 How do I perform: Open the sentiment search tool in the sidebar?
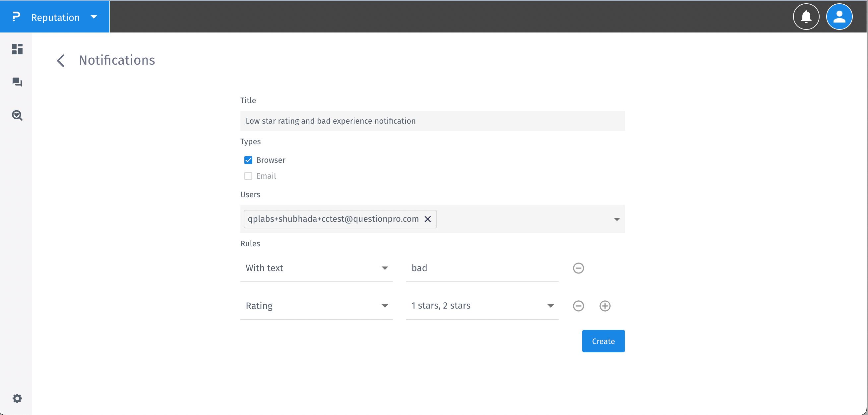coord(17,116)
